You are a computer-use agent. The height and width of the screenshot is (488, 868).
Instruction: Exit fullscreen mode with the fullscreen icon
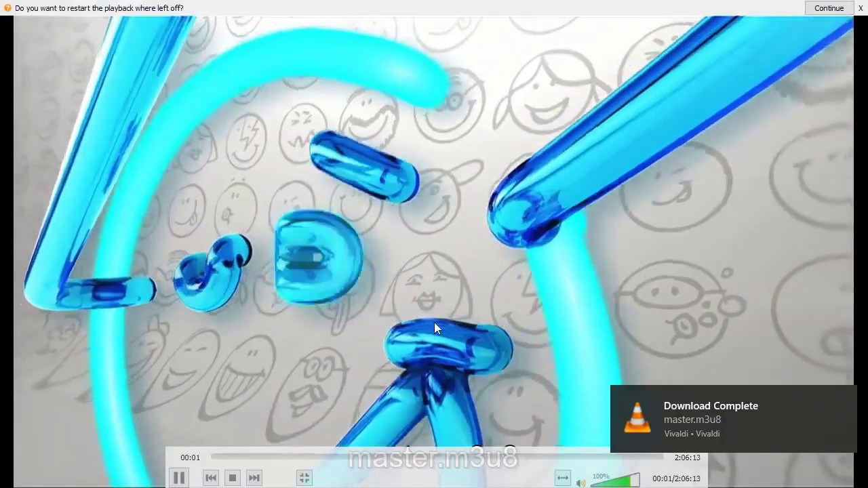304,478
